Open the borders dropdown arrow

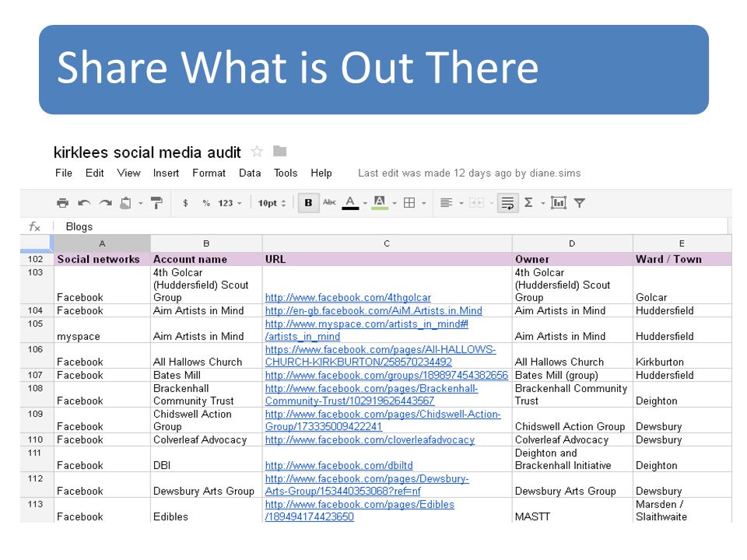click(x=423, y=203)
